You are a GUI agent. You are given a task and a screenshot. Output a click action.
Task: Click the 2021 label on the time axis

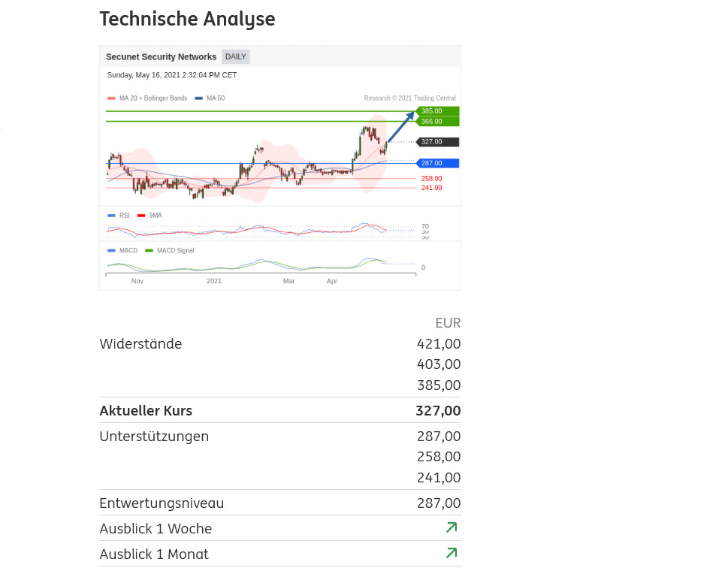[x=214, y=281]
